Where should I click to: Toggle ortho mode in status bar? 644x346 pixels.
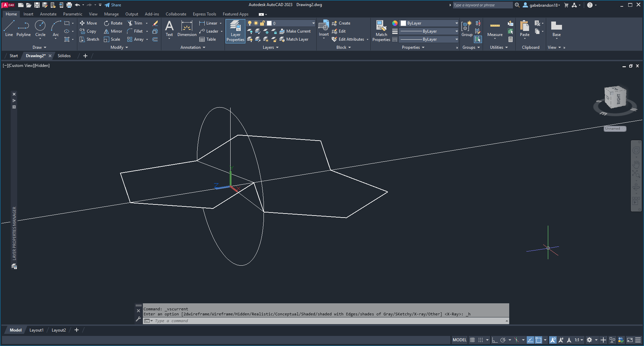click(x=495, y=340)
